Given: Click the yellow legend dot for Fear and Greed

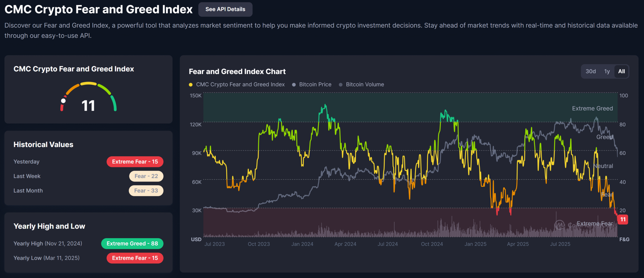Looking at the screenshot, I should tap(191, 85).
